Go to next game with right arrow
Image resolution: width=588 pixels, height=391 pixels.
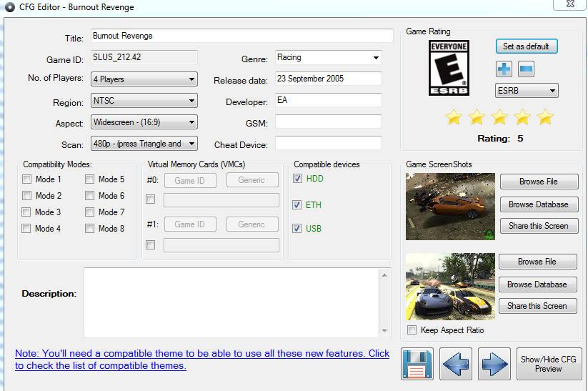pos(494,364)
